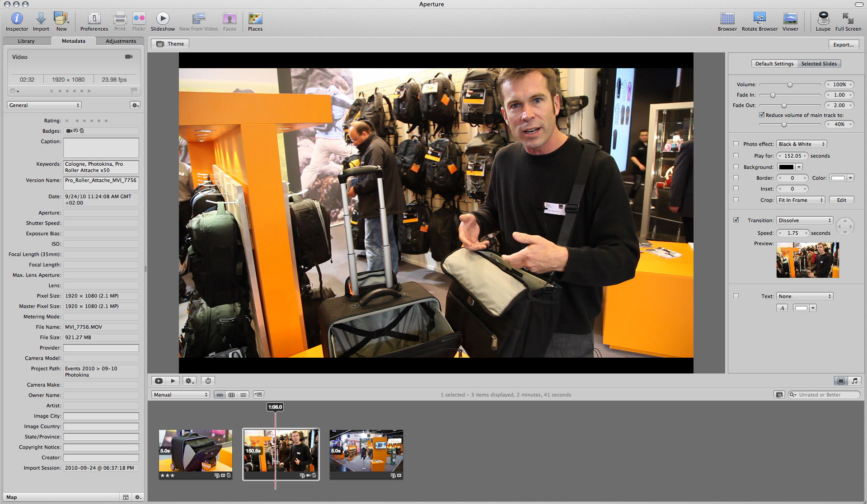The width and height of the screenshot is (867, 504).
Task: Click the Import toolbar icon
Action: pyautogui.click(x=41, y=19)
